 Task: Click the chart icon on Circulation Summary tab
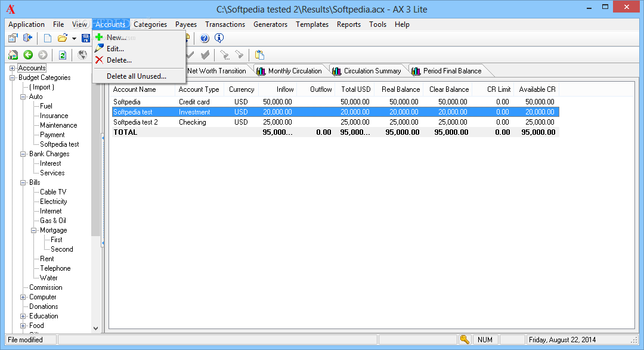[x=337, y=71]
